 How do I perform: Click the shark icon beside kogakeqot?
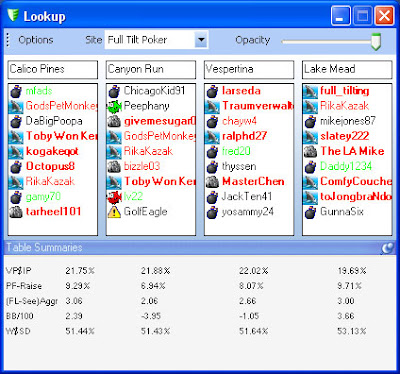pos(16,151)
